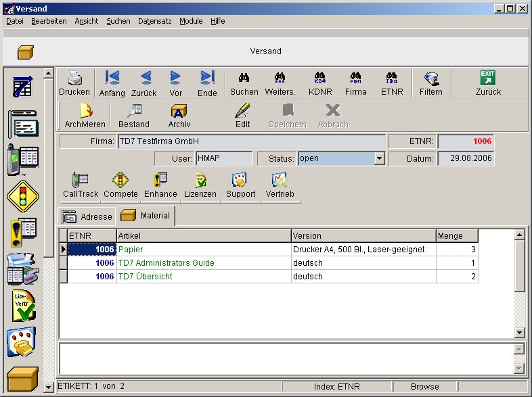This screenshot has width=532, height=397.
Task: Click the Edit pencil icon
Action: [x=243, y=116]
